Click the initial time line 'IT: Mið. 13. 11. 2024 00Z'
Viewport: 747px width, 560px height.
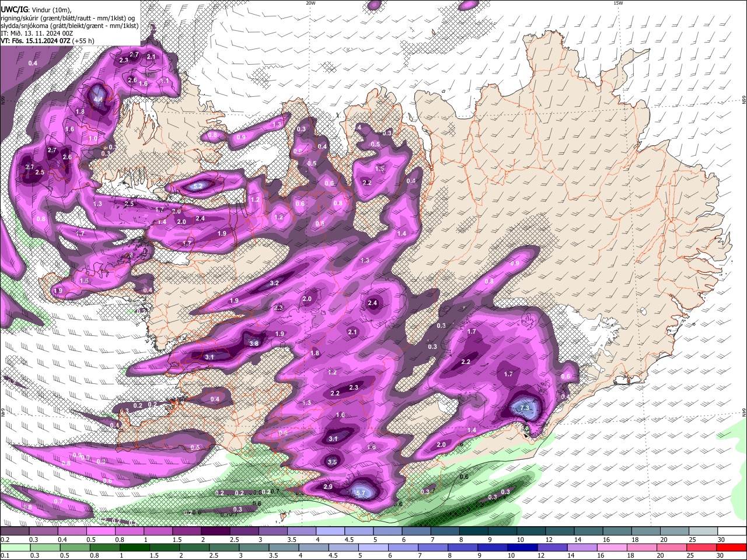(37, 33)
